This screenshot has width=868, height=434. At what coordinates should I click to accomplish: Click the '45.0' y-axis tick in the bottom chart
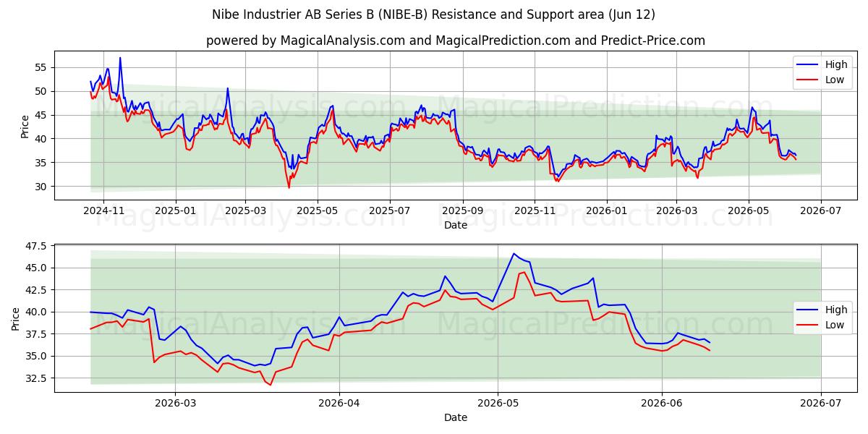tap(36, 268)
